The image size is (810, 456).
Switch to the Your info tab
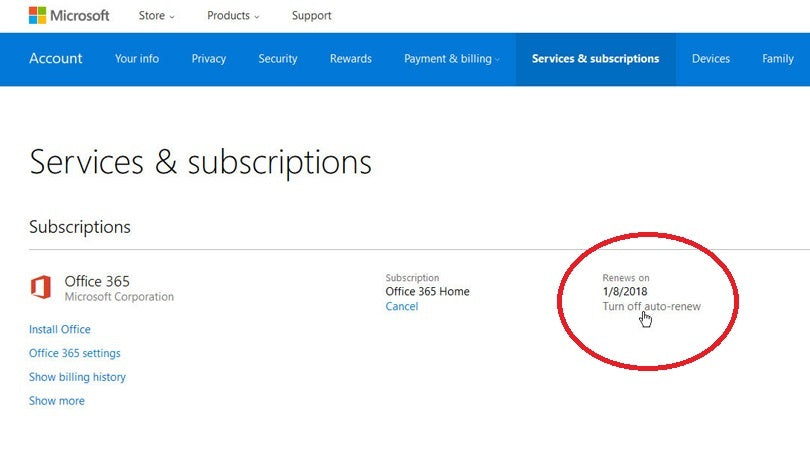click(137, 59)
